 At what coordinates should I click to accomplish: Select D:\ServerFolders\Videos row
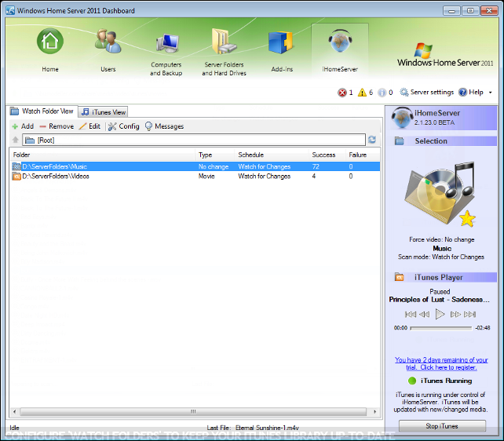click(x=195, y=176)
